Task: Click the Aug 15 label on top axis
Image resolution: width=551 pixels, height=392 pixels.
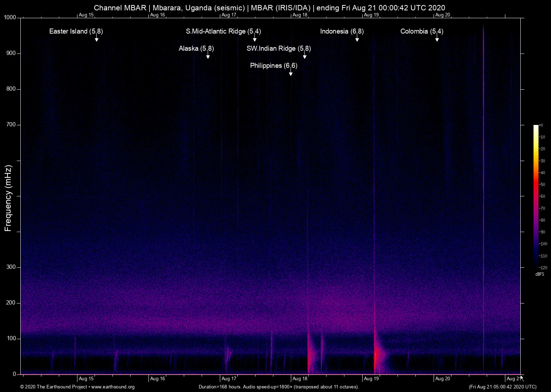Action: tap(86, 15)
